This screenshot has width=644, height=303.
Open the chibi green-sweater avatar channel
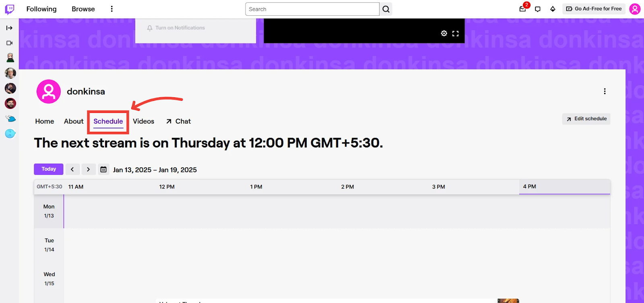point(10,58)
